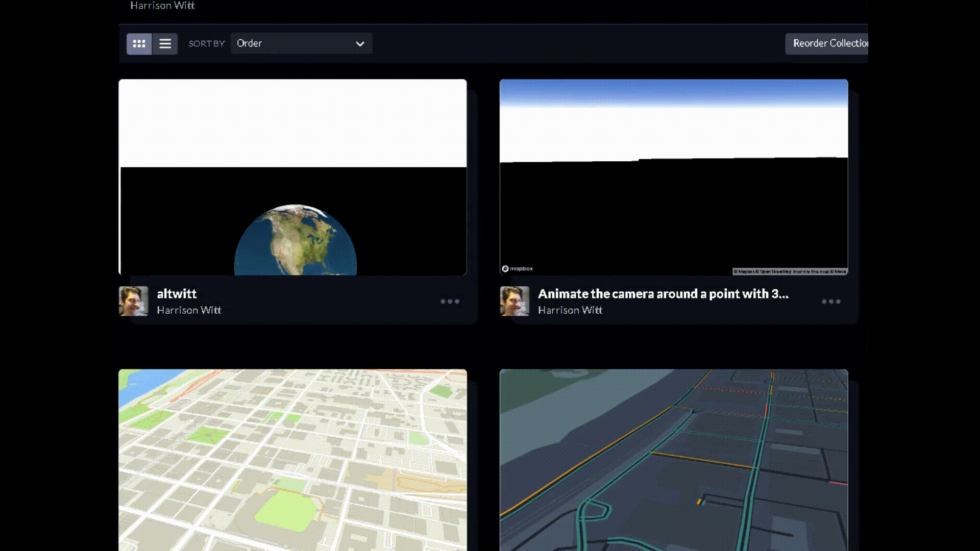This screenshot has height=551, width=980.
Task: Open the light street map pen thumbnail
Action: pyautogui.click(x=292, y=460)
